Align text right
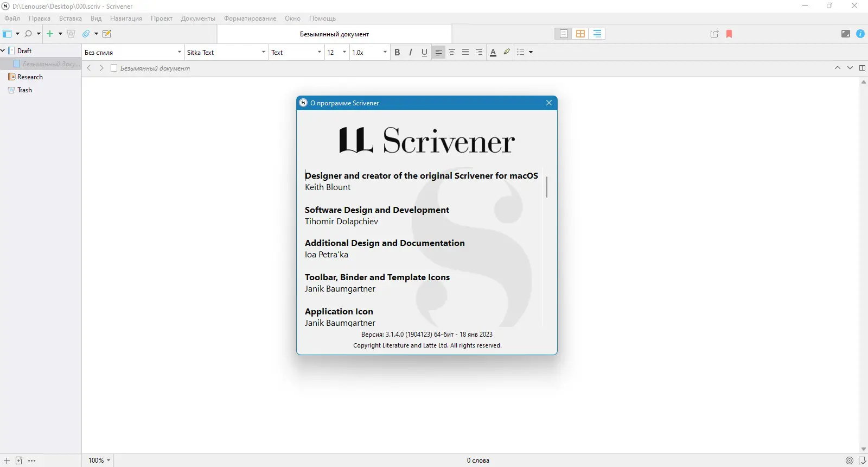868x467 pixels. (x=479, y=52)
